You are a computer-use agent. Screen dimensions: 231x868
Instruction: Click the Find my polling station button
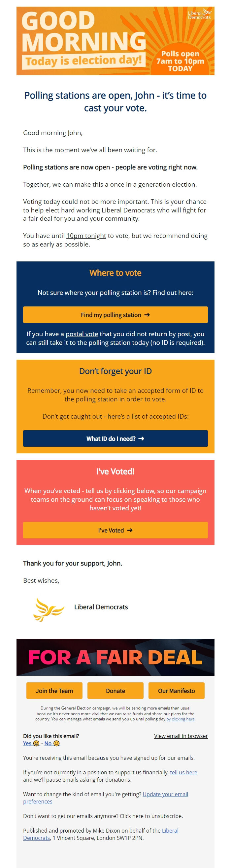click(115, 315)
